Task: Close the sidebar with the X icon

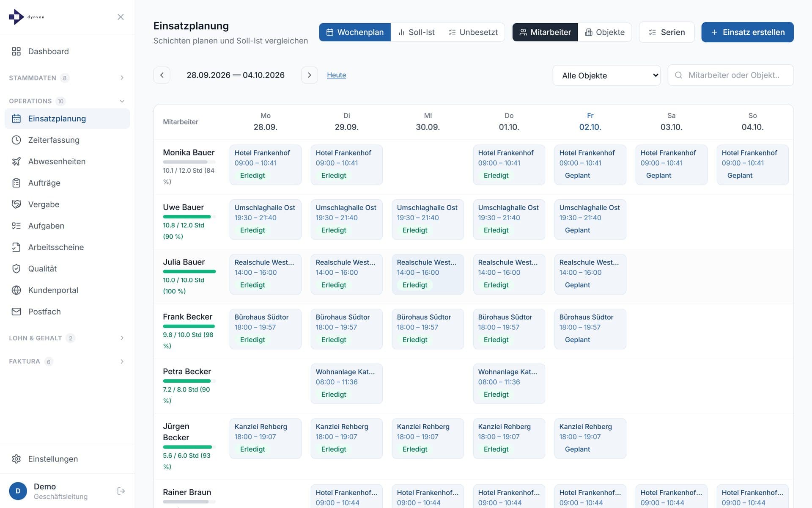Action: [121, 17]
